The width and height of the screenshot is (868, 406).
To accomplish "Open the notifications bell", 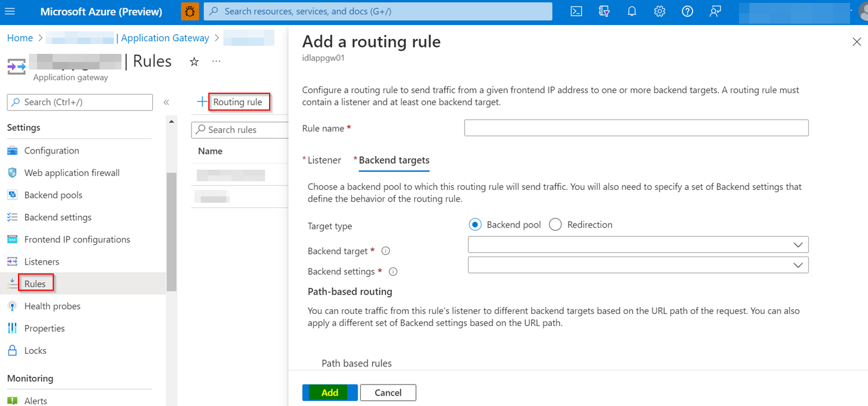I will point(632,12).
